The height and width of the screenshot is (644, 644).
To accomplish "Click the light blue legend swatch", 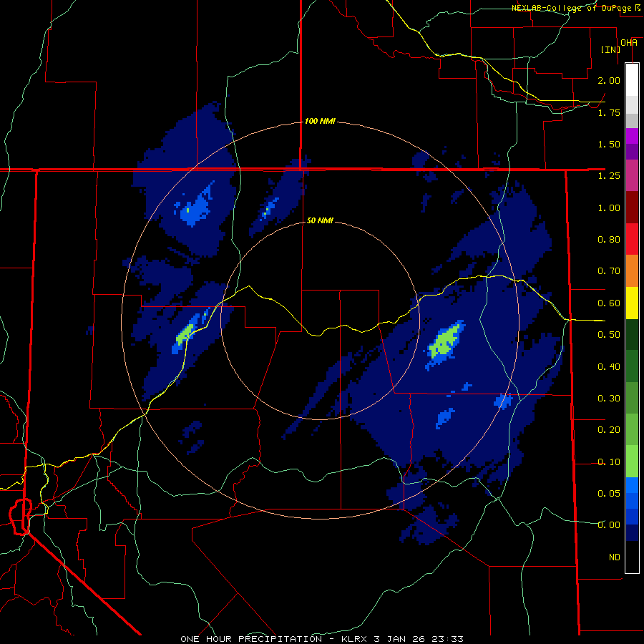I will [632, 485].
